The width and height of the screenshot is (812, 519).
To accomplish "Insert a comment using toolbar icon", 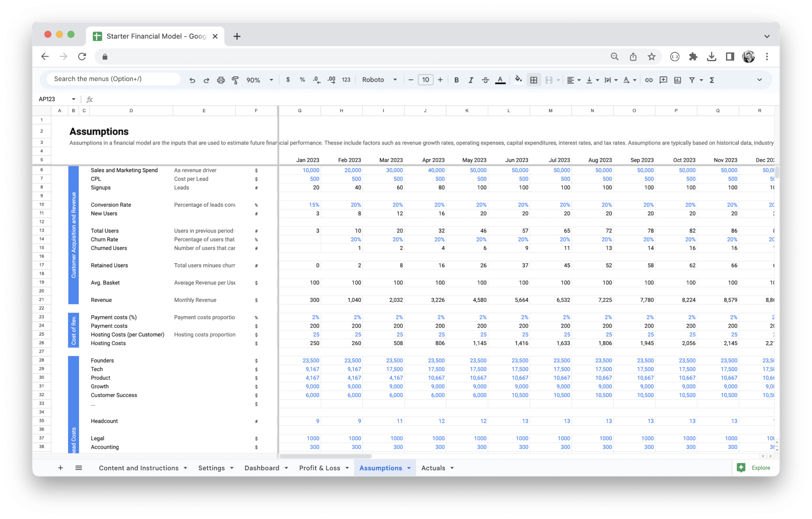I will pyautogui.click(x=663, y=80).
